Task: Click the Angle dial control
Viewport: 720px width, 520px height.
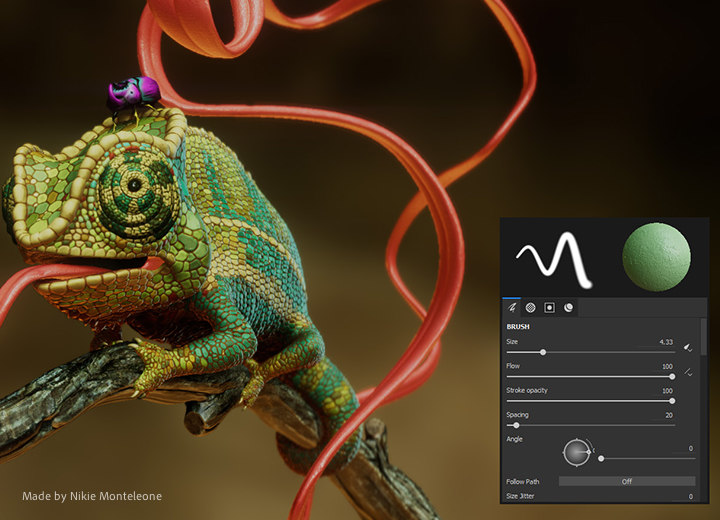Action: 577,452
